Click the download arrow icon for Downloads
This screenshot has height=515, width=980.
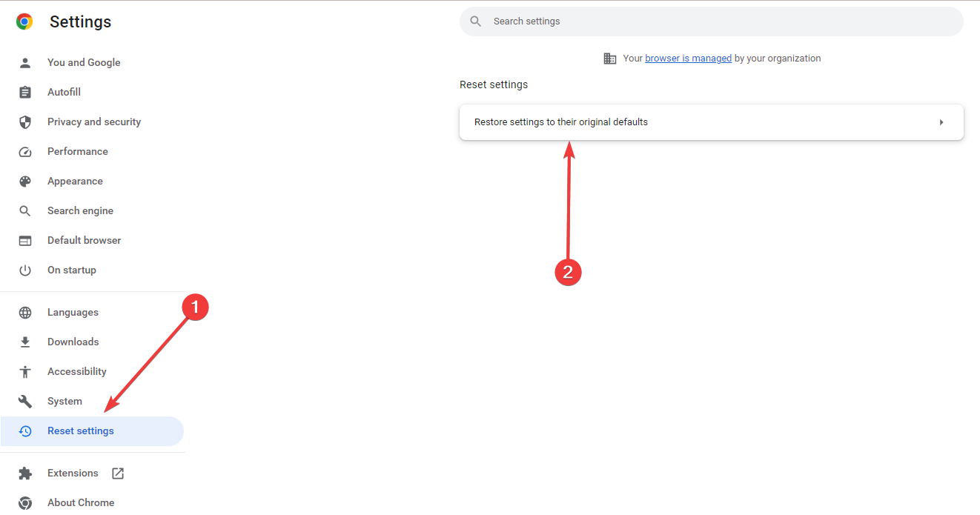coord(25,342)
